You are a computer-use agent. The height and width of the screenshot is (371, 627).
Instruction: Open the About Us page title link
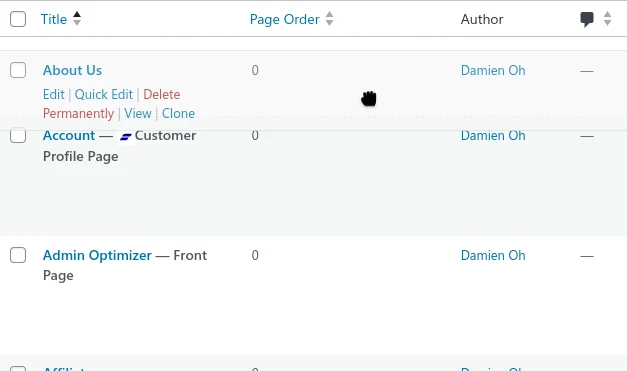[72, 70]
